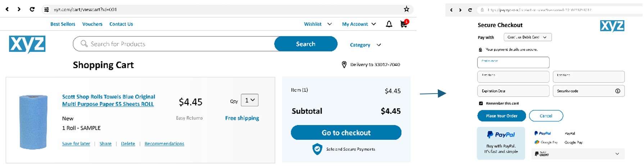Viewport: 644px width, 166px height.
Task: Click the site settings icon in the address bar
Action: (46, 10)
